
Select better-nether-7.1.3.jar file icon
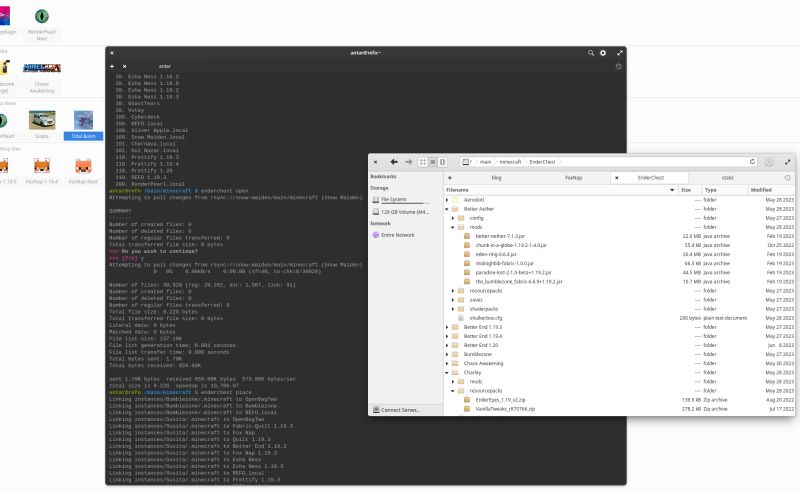click(467, 236)
